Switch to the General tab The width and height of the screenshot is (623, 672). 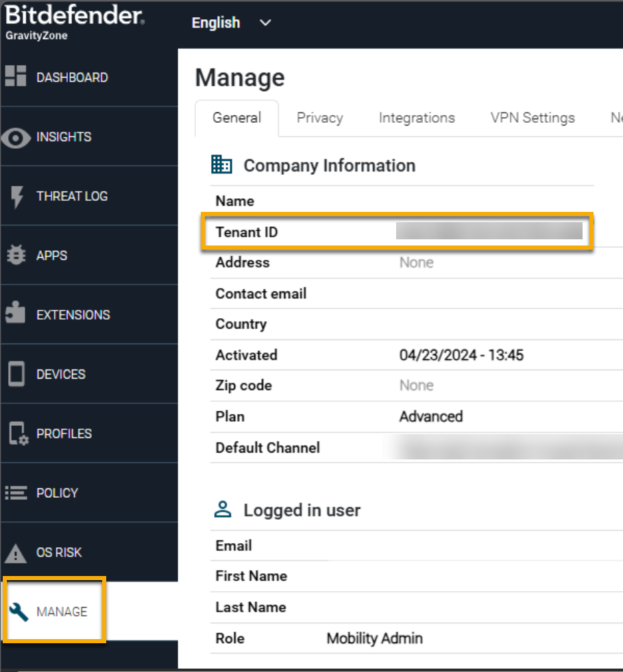[236, 118]
